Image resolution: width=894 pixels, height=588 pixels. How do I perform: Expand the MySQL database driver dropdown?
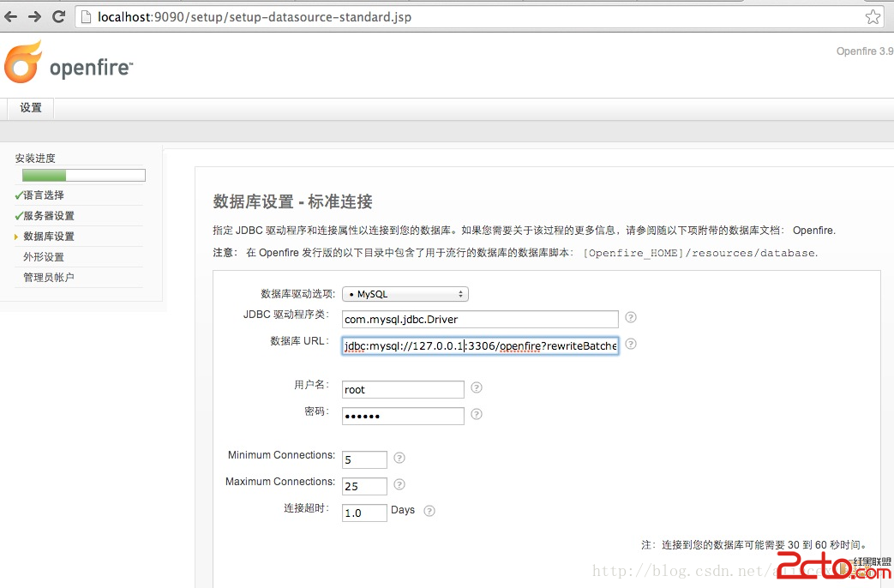pyautogui.click(x=405, y=294)
